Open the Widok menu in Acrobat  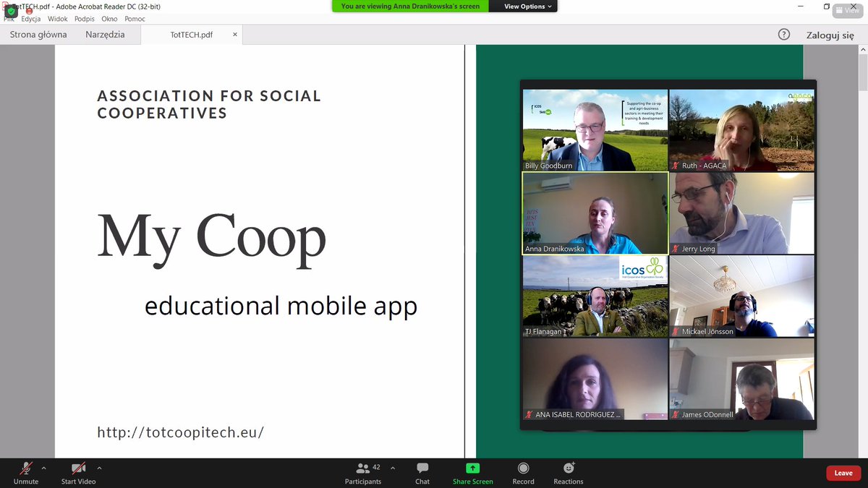pos(57,19)
